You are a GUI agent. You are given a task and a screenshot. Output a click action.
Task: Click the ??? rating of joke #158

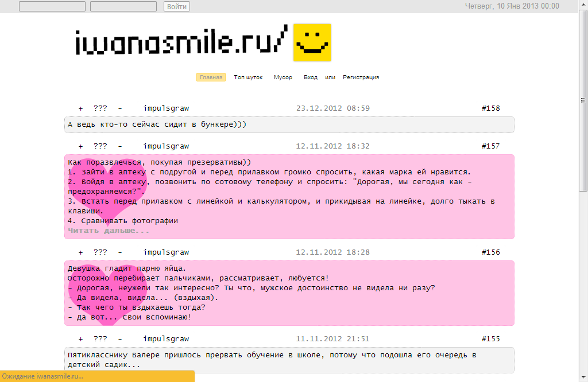tap(100, 108)
